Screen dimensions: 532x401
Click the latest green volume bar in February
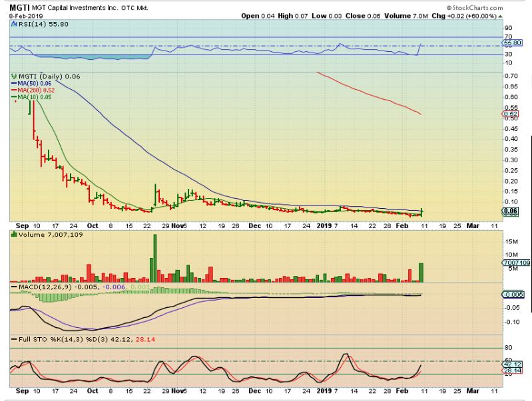421,273
